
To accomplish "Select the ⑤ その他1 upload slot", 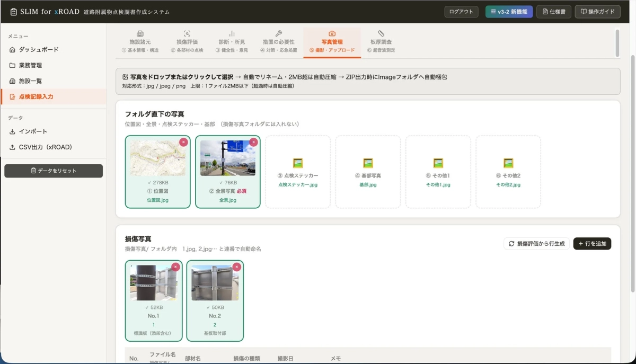I will (438, 172).
